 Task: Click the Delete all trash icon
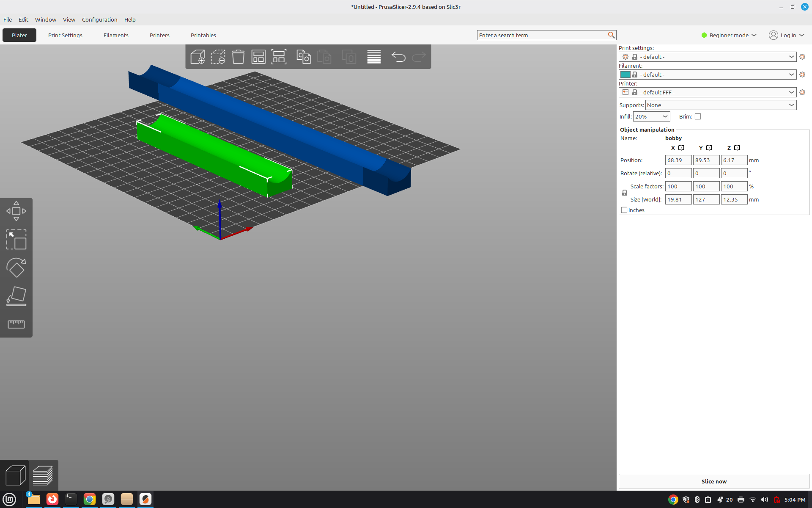coord(238,57)
